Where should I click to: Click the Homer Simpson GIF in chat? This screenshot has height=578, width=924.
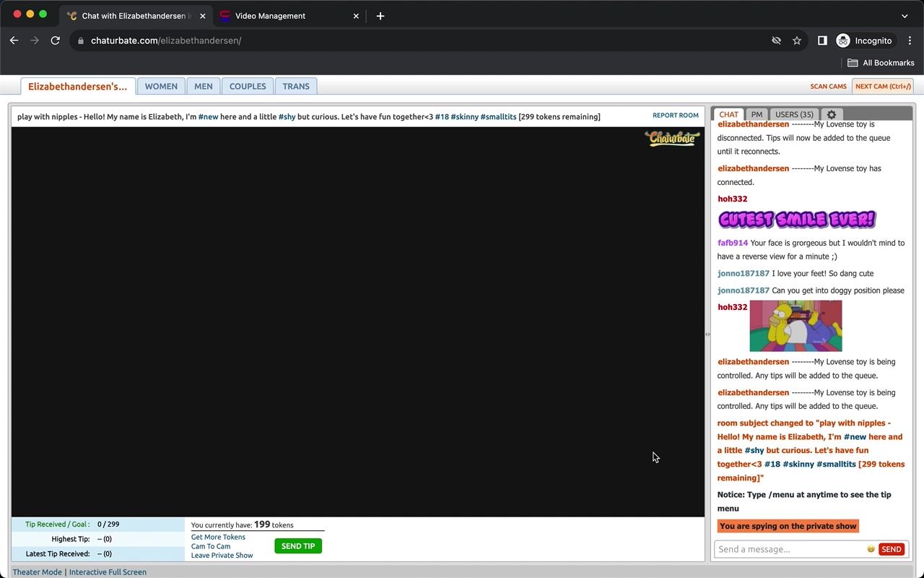(x=796, y=326)
